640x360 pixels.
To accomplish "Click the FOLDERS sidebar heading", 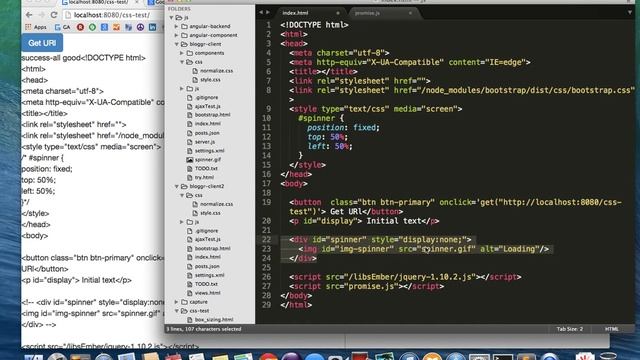I will coord(179,9).
